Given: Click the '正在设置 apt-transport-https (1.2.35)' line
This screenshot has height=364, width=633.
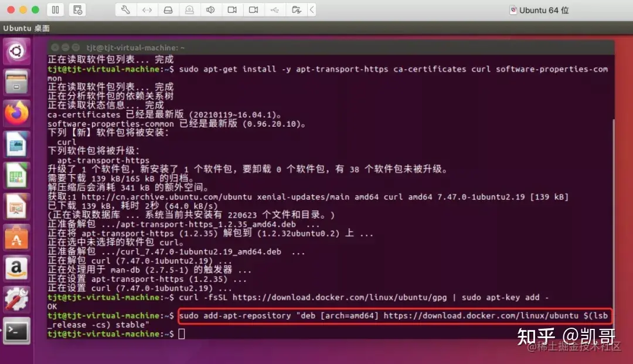Looking at the screenshot, I should point(147,279).
